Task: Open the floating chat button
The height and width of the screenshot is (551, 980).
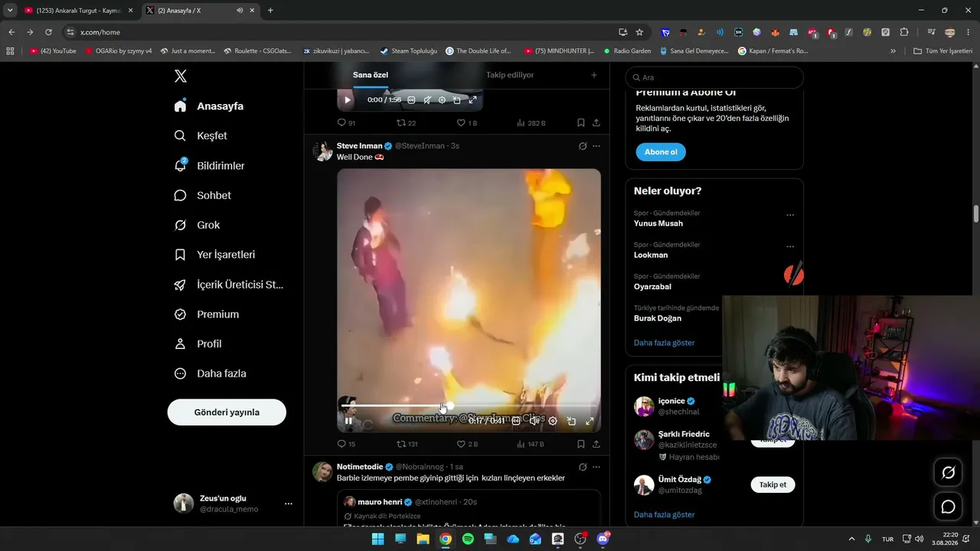Action: (948, 507)
